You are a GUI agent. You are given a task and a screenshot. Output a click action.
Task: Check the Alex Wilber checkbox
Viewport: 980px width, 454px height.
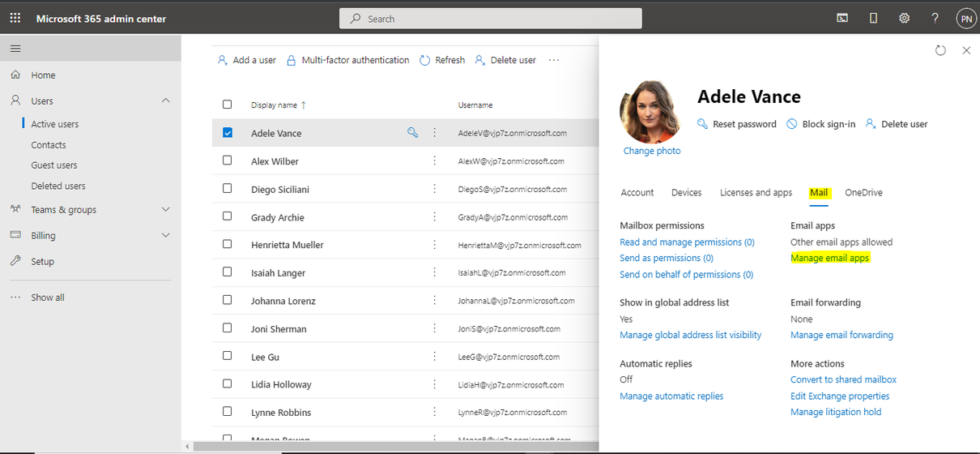227,161
